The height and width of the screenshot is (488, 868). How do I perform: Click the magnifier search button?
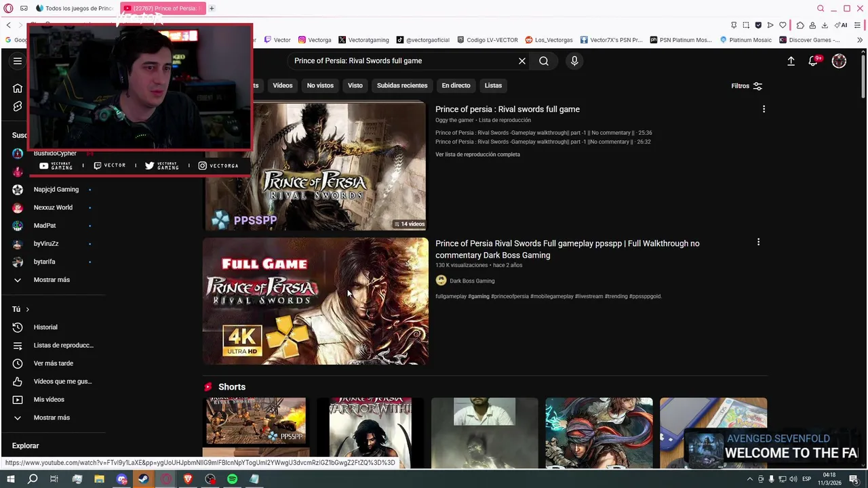pyautogui.click(x=544, y=61)
